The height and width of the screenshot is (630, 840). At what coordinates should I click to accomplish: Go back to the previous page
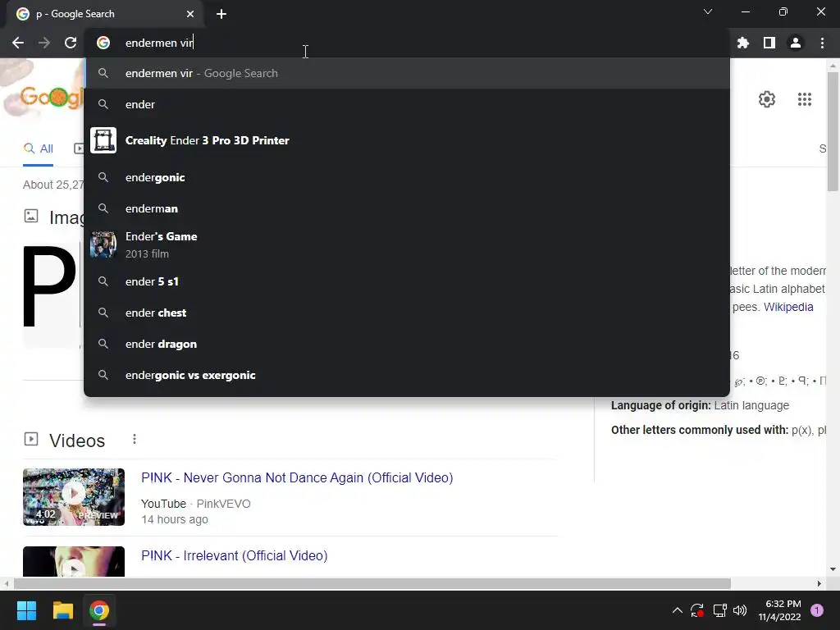18,43
